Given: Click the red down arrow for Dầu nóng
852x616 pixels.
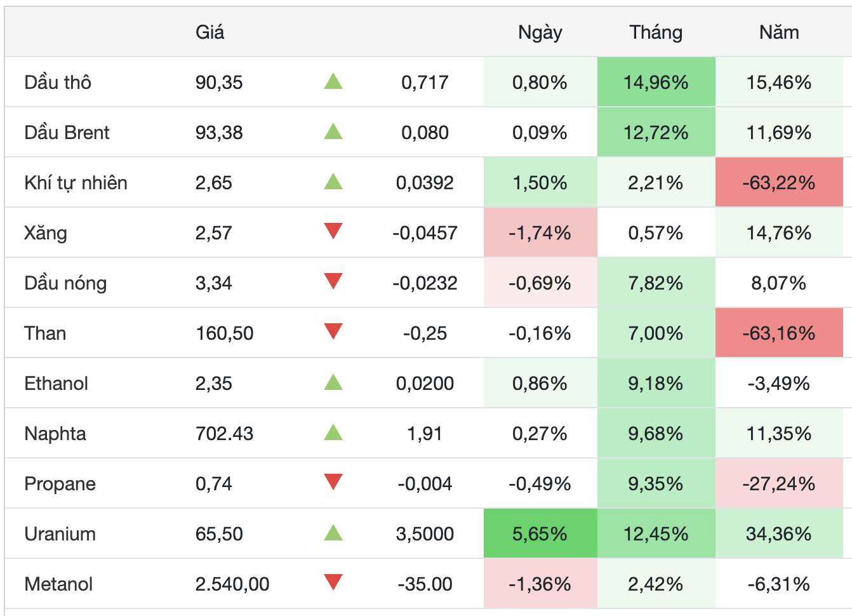Looking at the screenshot, I should click(333, 281).
